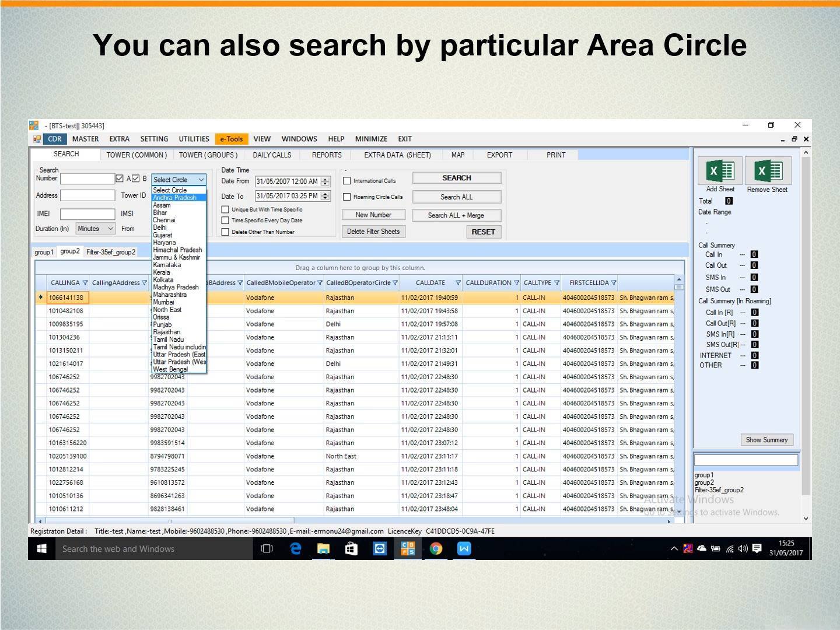Choose Rajasthan from circle list
840x630 pixels.
click(x=179, y=332)
